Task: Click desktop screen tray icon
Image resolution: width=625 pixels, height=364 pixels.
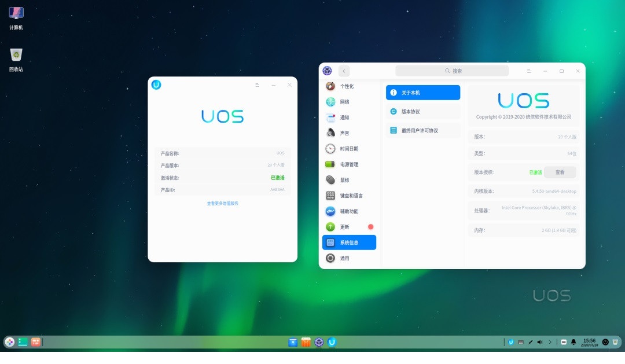Action: 564,342
